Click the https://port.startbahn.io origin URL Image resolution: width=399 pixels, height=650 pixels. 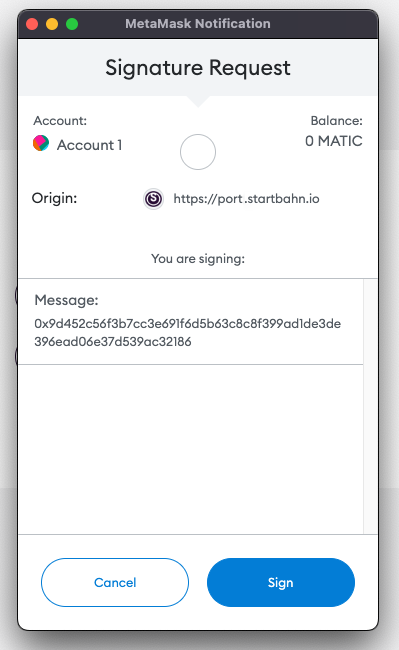(246, 199)
